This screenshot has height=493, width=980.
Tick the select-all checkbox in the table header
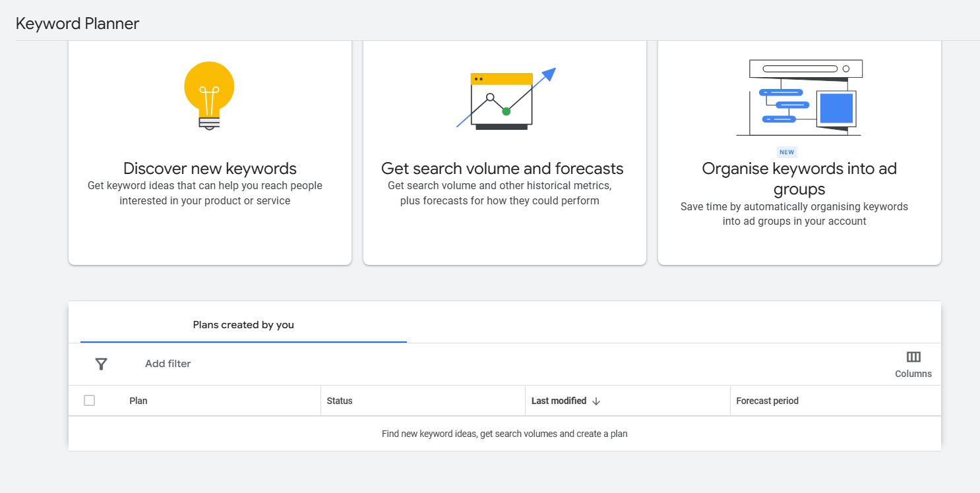tap(90, 400)
